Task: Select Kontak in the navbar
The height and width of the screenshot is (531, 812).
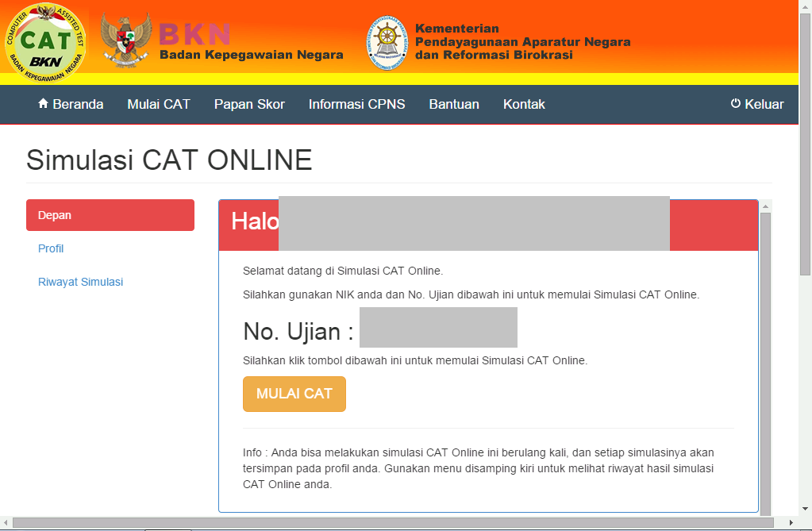Action: pos(524,104)
